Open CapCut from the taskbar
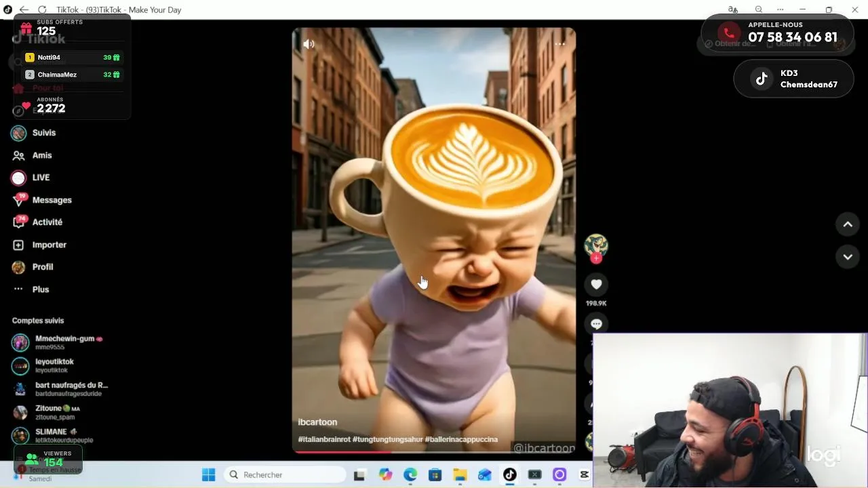 pos(584,474)
